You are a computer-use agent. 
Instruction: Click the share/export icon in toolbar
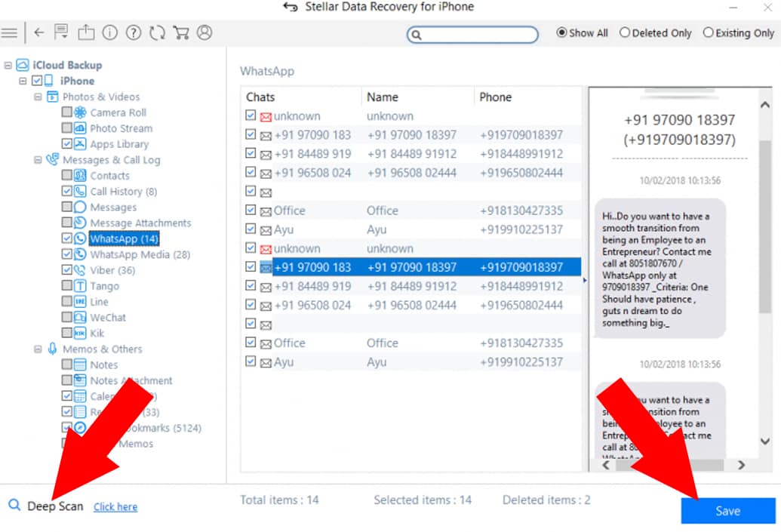[86, 33]
